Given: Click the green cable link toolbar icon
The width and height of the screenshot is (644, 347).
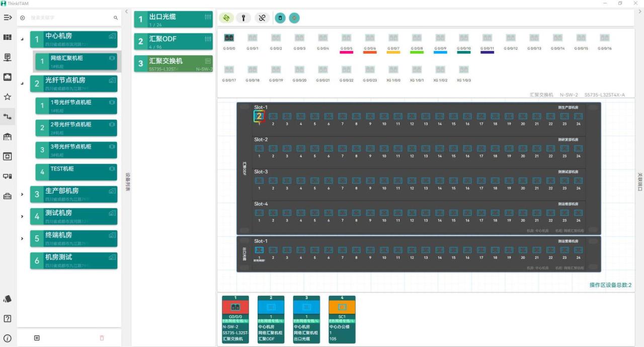Looking at the screenshot, I should (226, 18).
